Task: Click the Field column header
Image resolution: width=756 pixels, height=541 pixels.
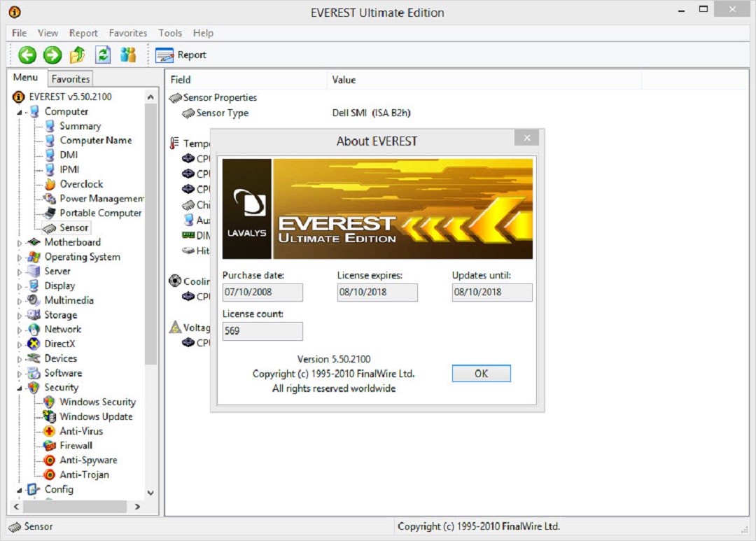Action: [x=247, y=80]
